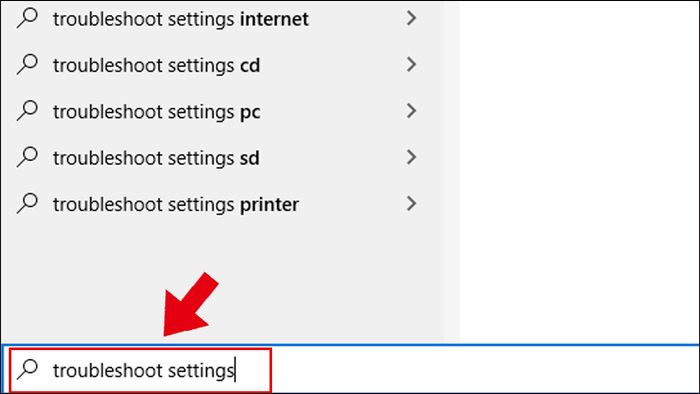Expand the chevron for 'troubleshoot settings cd'
Screen dimensions: 700x394
point(411,65)
